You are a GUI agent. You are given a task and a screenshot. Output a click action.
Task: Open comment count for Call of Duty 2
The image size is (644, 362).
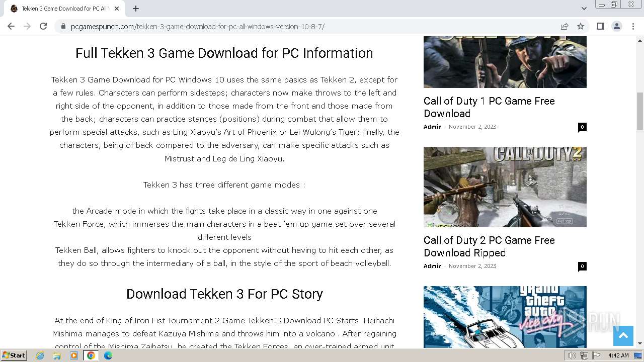[x=582, y=266]
